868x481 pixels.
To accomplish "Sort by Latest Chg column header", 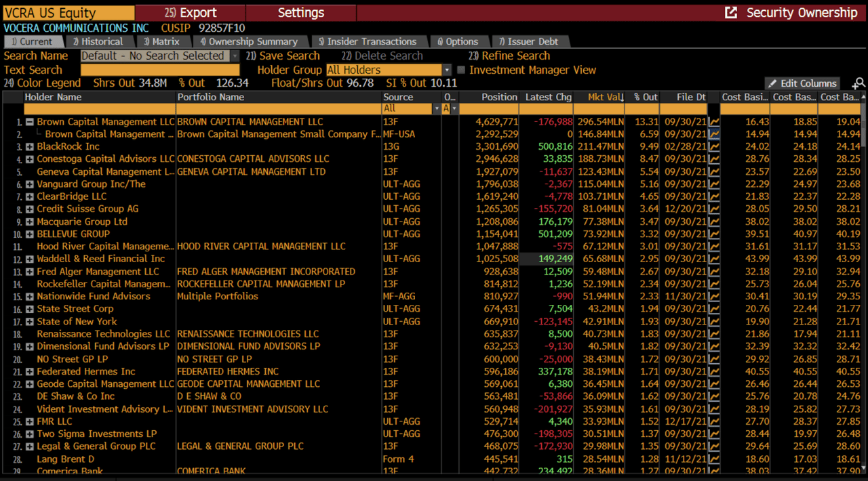I will click(547, 97).
